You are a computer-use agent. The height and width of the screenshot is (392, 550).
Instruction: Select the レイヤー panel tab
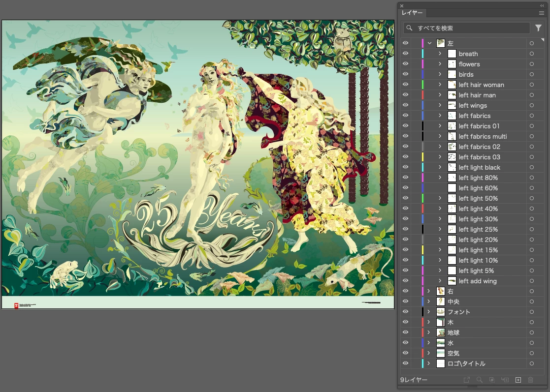pos(412,13)
